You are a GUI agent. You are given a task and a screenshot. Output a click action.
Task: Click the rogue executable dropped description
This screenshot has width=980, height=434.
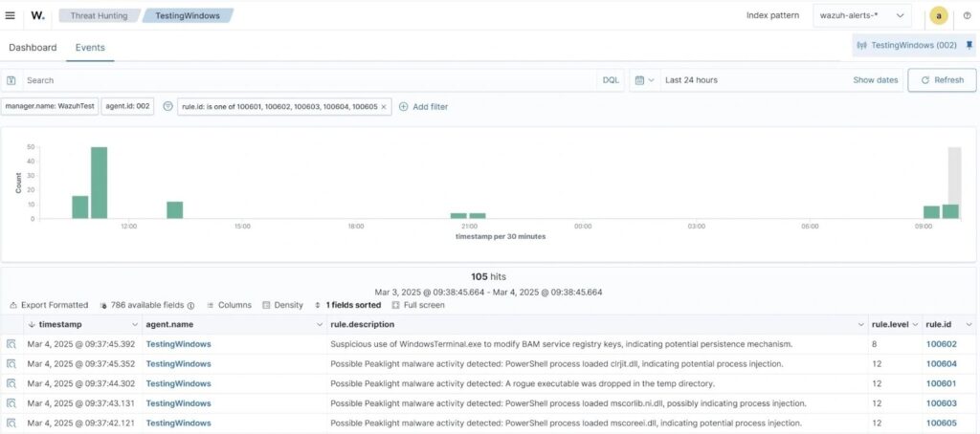point(523,383)
